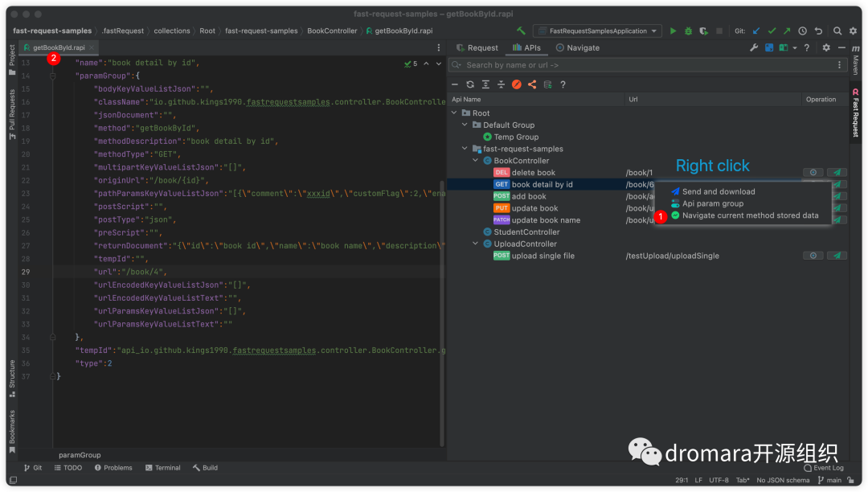Click the Git rollback arrow icon
The width and height of the screenshot is (868, 492).
coord(818,31)
